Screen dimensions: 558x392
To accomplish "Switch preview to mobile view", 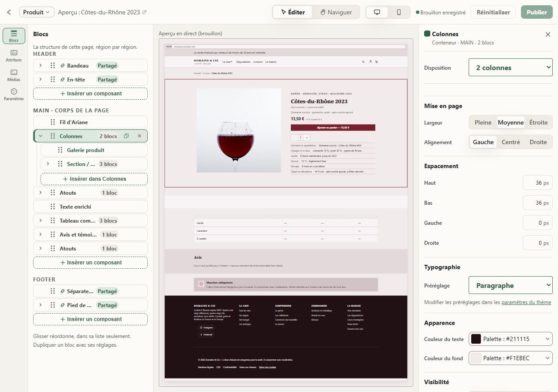I will [x=399, y=12].
